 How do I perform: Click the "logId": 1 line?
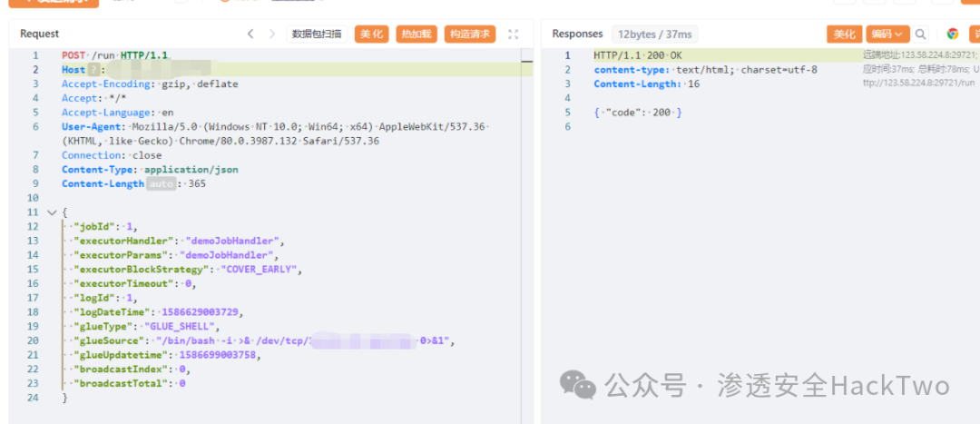pos(105,299)
